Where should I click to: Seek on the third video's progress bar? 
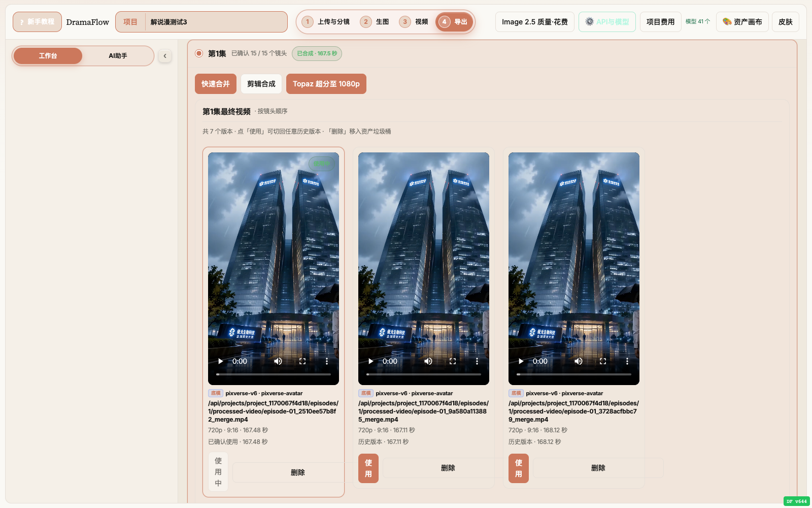[574, 374]
